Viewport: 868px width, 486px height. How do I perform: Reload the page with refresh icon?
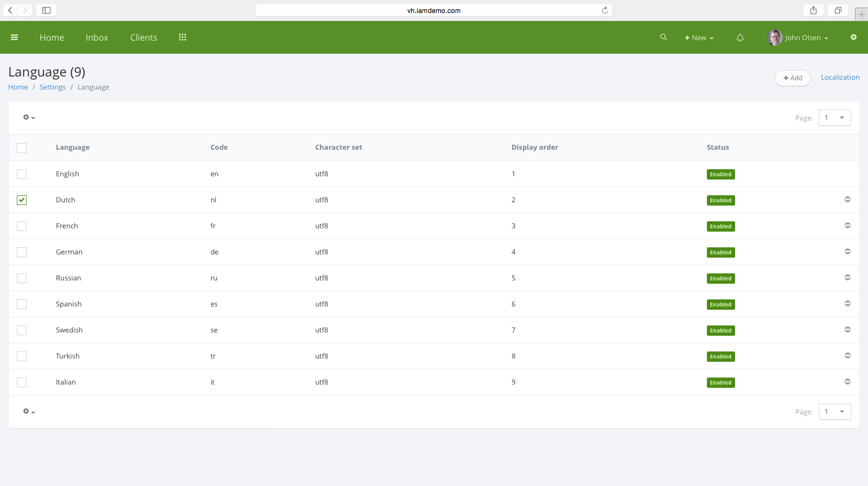click(605, 10)
